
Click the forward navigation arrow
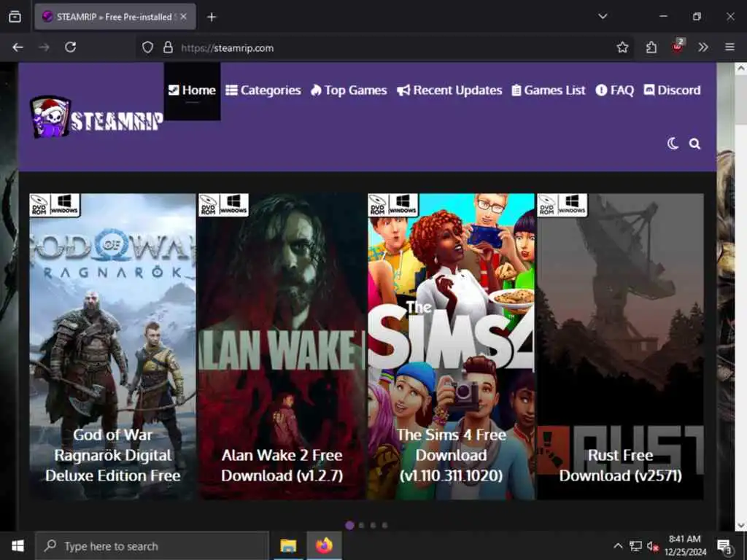[44, 47]
